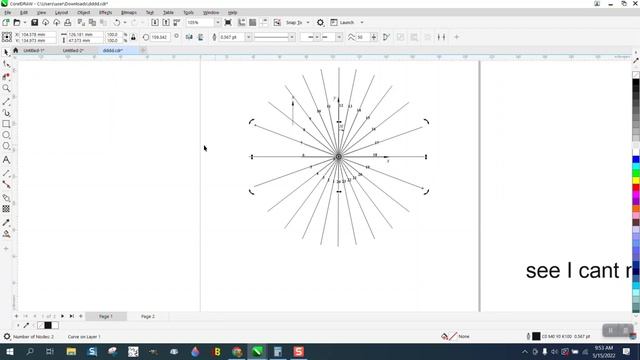The image size is (640, 360).
Task: Open the zoom level dropdown
Action: point(218,22)
